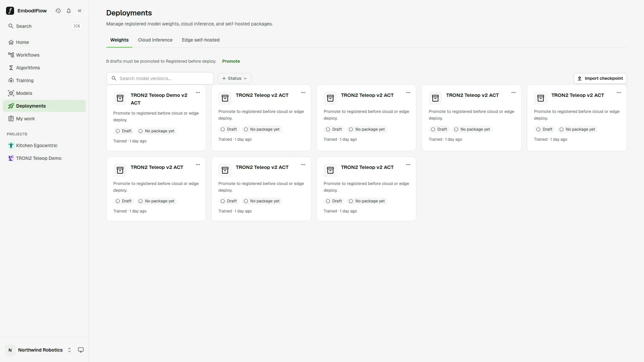Open My work page
The height and width of the screenshot is (362, 644).
[44, 119]
